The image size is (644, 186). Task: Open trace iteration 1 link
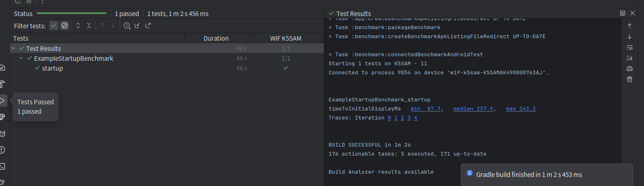click(x=396, y=118)
